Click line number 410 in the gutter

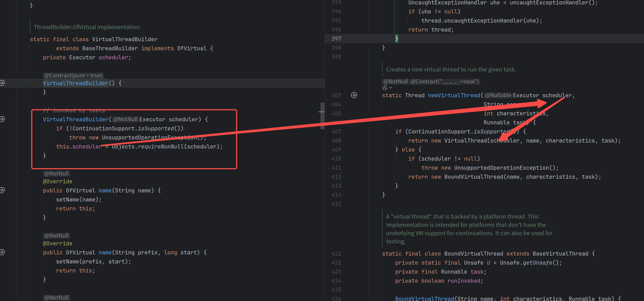pyautogui.click(x=336, y=158)
